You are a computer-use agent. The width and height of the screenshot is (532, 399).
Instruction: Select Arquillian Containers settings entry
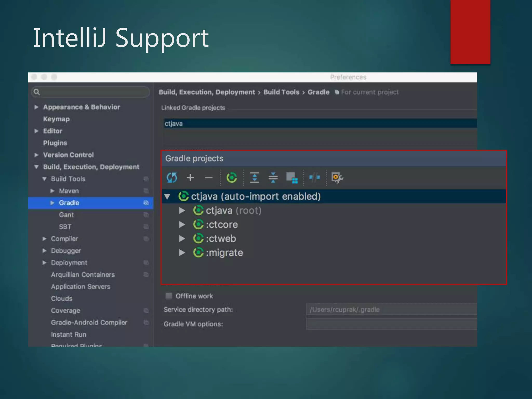83,275
